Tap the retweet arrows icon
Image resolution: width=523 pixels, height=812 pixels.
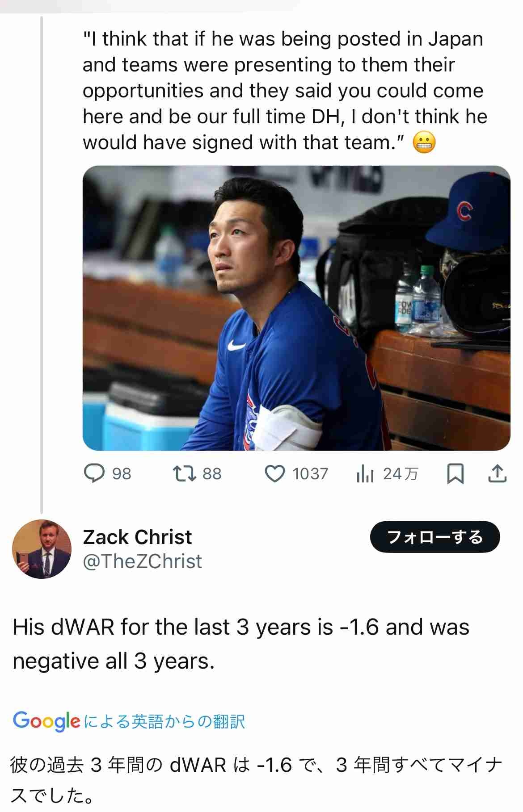click(185, 473)
